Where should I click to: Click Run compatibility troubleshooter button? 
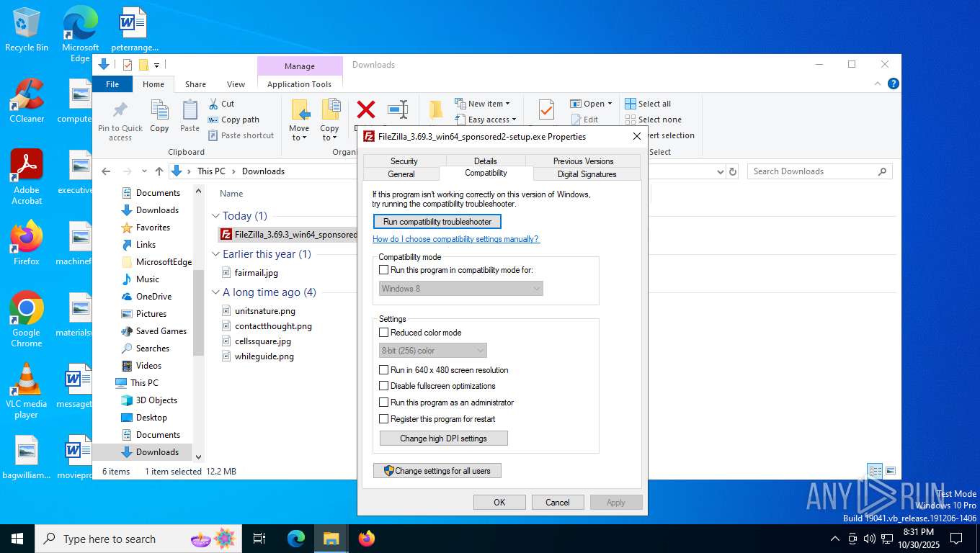click(437, 222)
